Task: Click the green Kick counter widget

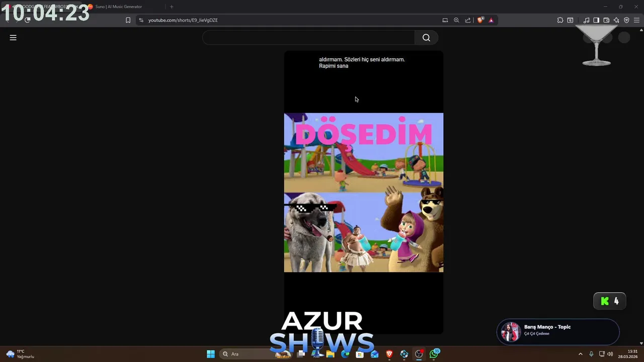Action: (610, 301)
